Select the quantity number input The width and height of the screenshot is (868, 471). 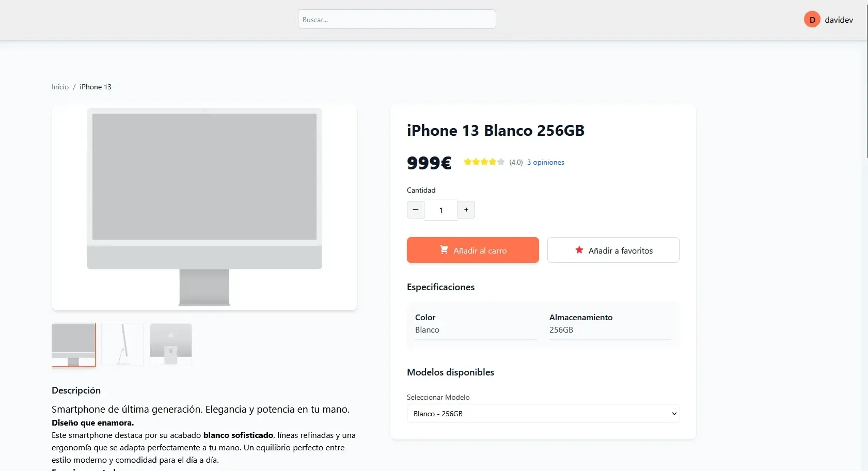(x=441, y=210)
